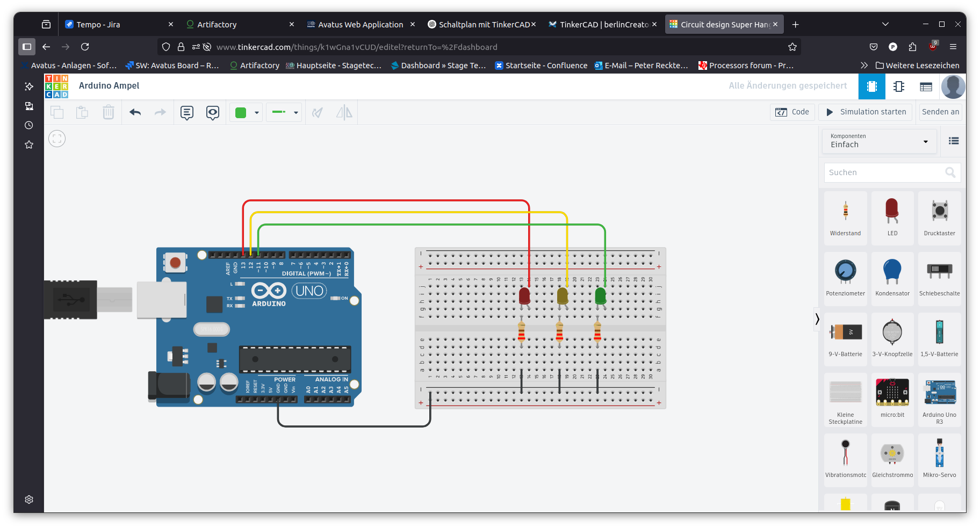The height and width of the screenshot is (528, 980).
Task: Select the 1,5-V-Batterie component
Action: (939, 339)
